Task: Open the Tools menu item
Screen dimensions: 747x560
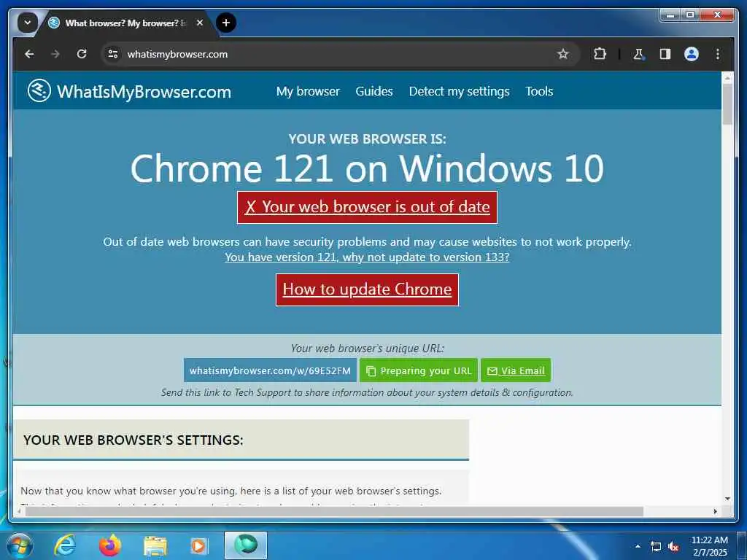Action: (x=539, y=91)
